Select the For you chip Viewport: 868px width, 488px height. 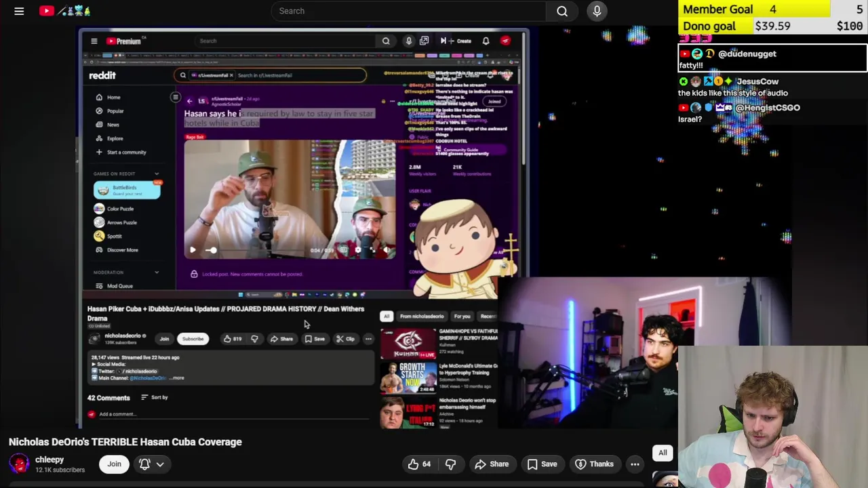coord(462,317)
